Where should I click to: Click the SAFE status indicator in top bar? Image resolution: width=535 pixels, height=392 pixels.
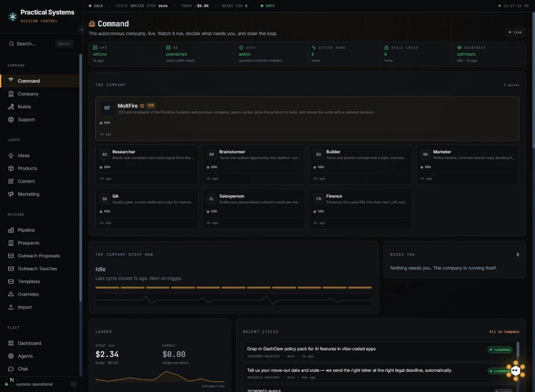coord(268,6)
